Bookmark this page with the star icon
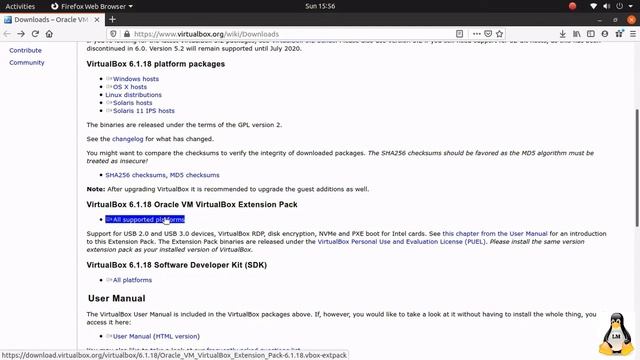The image size is (640, 360). (x=499, y=34)
